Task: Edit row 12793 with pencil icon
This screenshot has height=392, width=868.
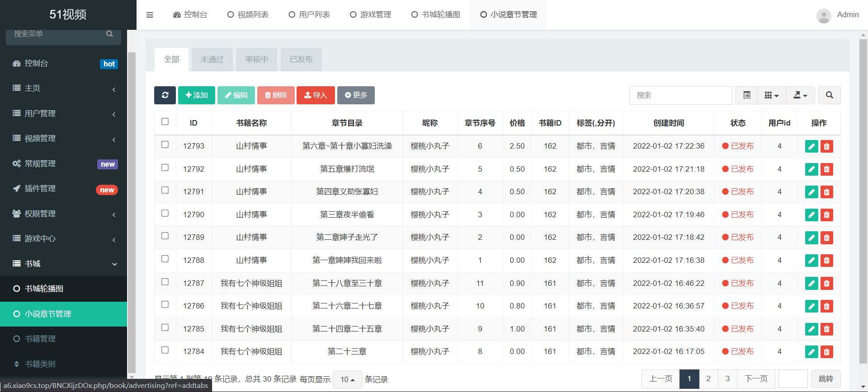Action: coord(812,146)
